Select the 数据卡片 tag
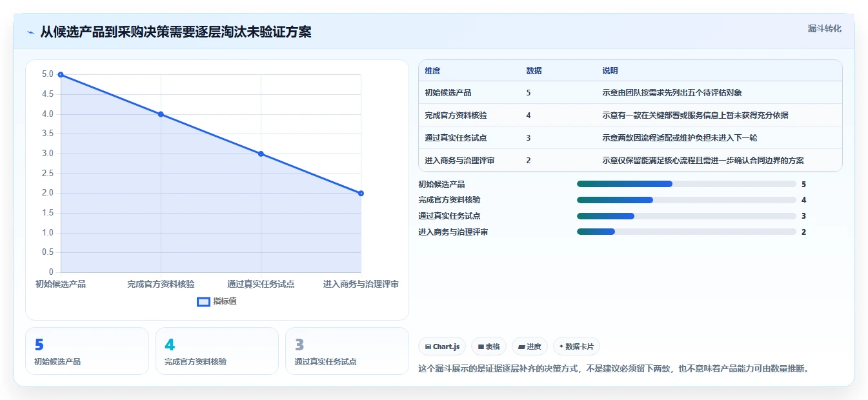This screenshot has height=400, width=868. coord(576,346)
